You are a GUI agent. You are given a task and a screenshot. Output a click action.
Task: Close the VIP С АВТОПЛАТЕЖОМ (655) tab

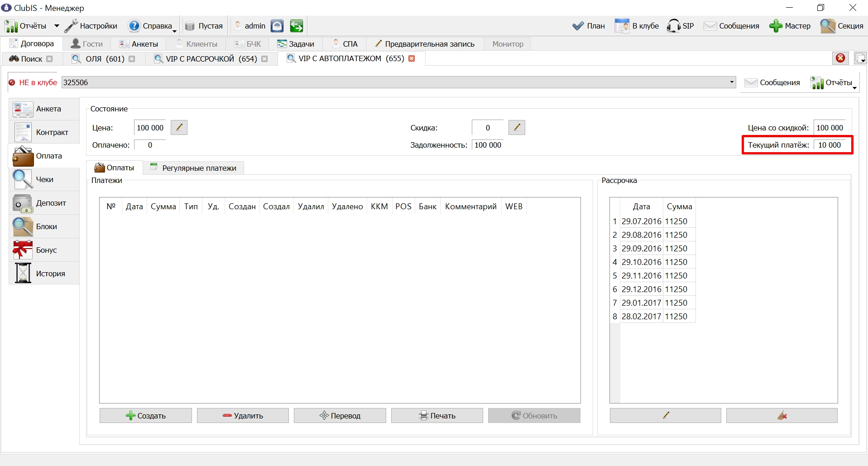(412, 58)
